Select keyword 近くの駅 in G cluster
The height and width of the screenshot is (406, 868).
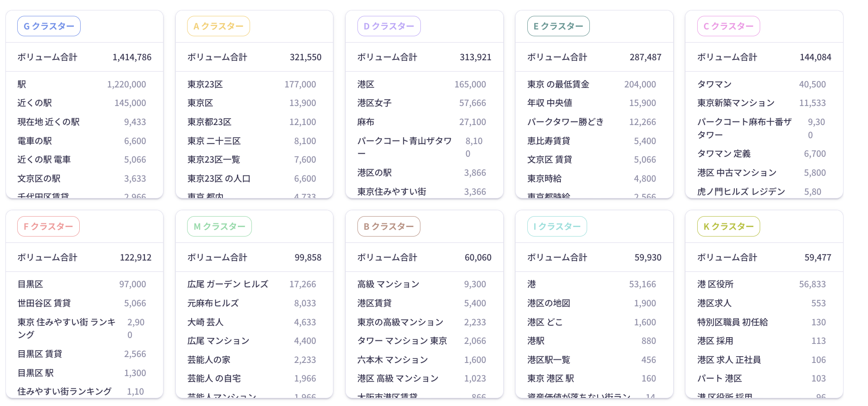pyautogui.click(x=35, y=103)
